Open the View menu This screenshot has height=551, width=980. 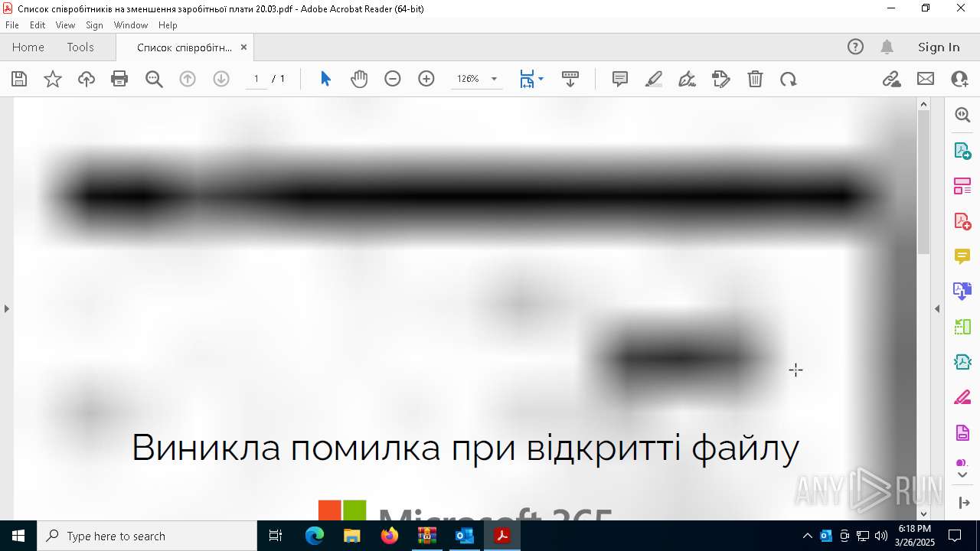(x=65, y=25)
